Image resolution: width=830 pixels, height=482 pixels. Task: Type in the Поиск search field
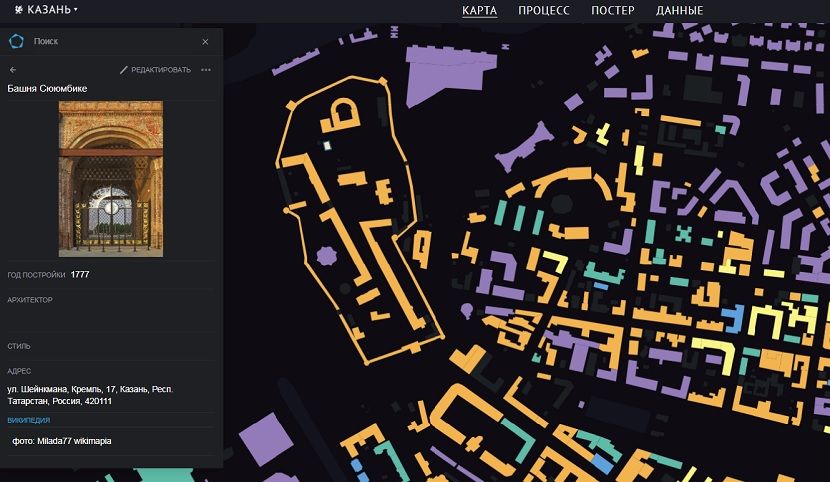(x=110, y=42)
